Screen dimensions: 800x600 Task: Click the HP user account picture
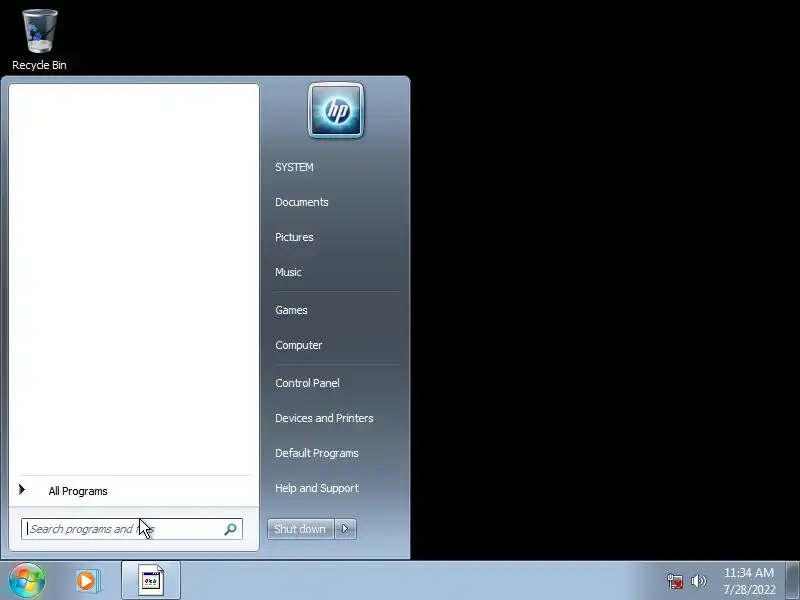point(336,110)
